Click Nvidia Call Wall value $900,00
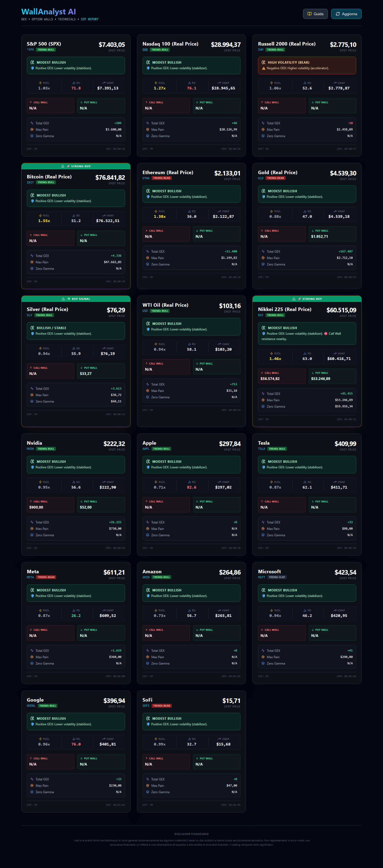The height and width of the screenshot is (868, 383). pos(36,507)
